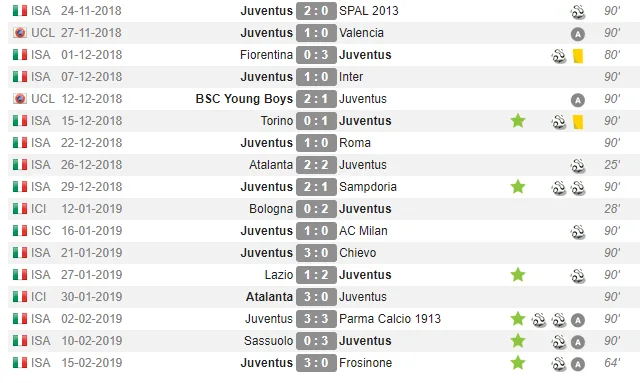Click UEFA logo beside BSC Young Boys match

[20, 99]
